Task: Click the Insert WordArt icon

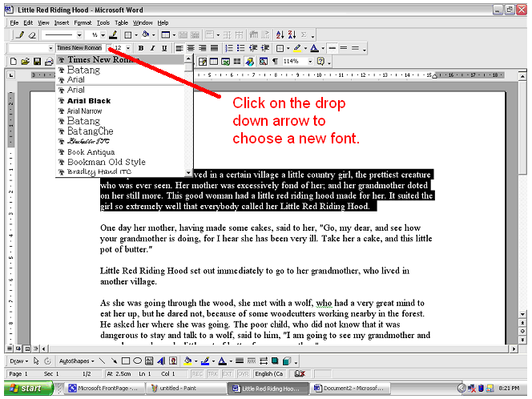Action: tap(163, 361)
